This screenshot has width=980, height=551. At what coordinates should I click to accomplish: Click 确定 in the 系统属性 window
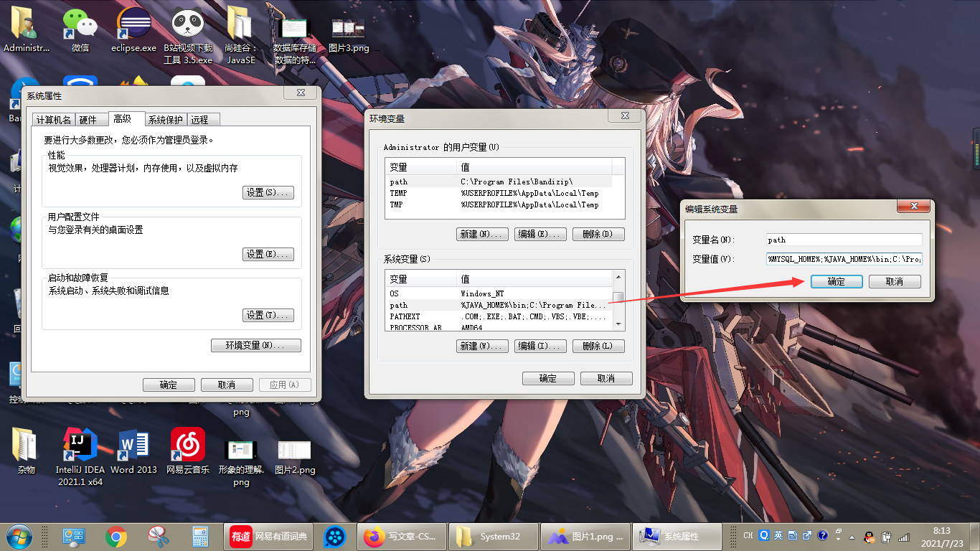click(169, 385)
